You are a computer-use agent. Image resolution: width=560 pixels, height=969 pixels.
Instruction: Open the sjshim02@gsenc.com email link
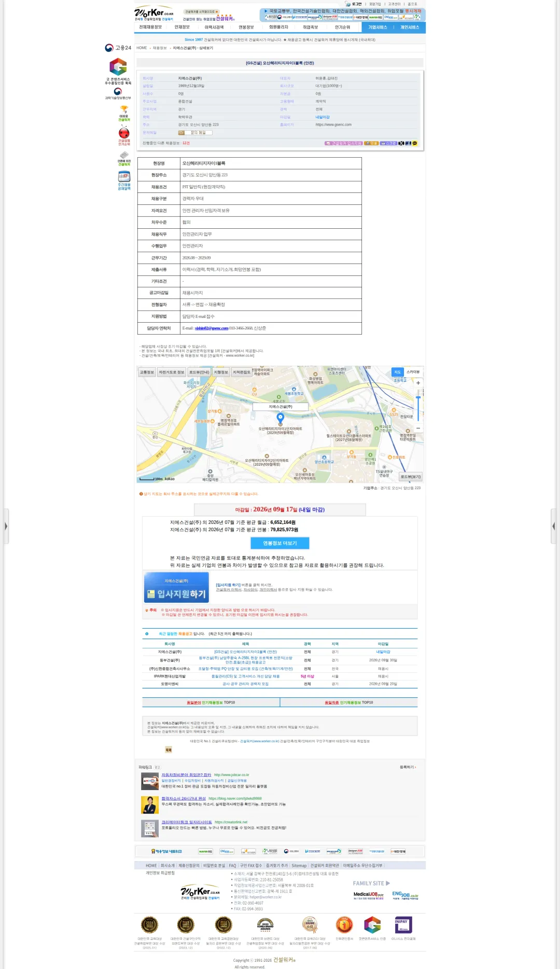(212, 328)
